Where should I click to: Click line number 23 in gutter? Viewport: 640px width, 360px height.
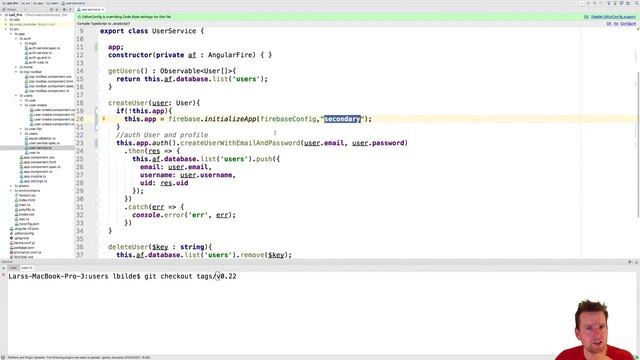[x=80, y=143]
